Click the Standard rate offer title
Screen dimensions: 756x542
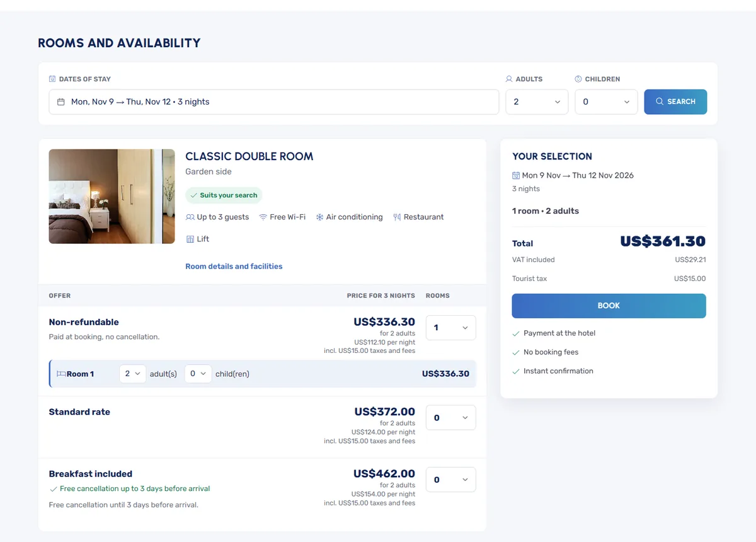pos(79,412)
